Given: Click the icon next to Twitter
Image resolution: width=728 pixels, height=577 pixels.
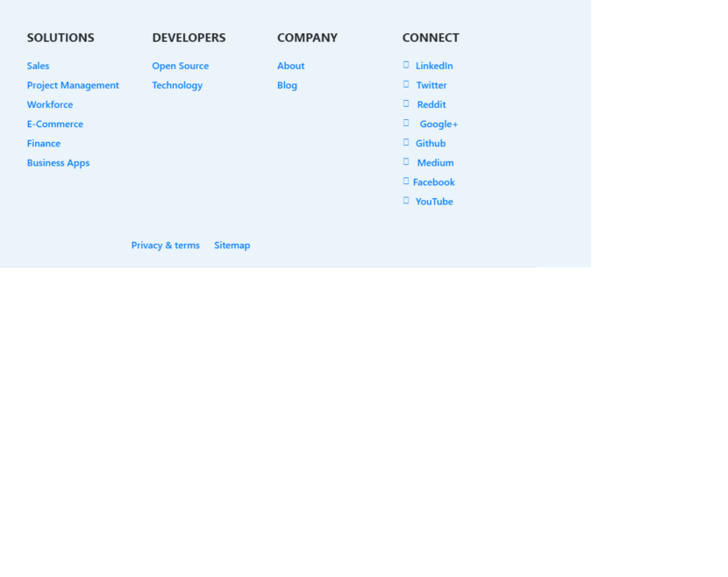Looking at the screenshot, I should tap(406, 84).
